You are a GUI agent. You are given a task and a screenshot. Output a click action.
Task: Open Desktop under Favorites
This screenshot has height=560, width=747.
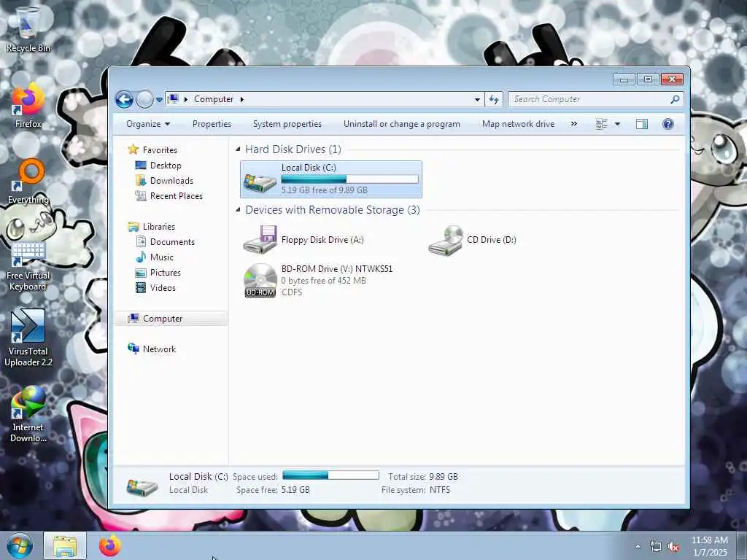click(x=166, y=166)
